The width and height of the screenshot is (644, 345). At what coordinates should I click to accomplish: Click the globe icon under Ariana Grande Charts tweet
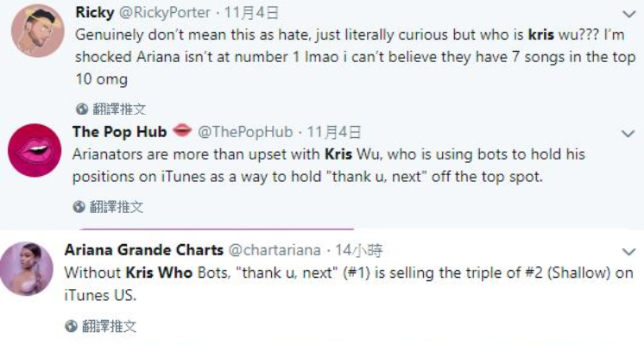pos(72,326)
